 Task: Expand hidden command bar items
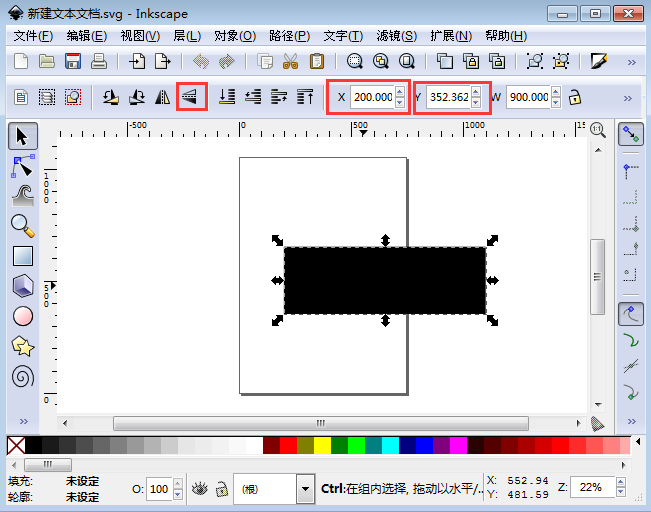[631, 62]
